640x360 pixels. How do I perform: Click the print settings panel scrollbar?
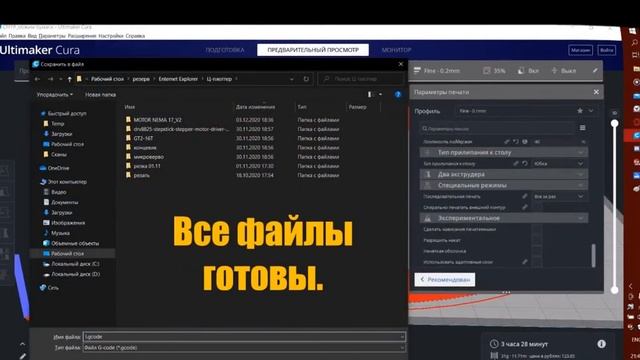[593, 255]
